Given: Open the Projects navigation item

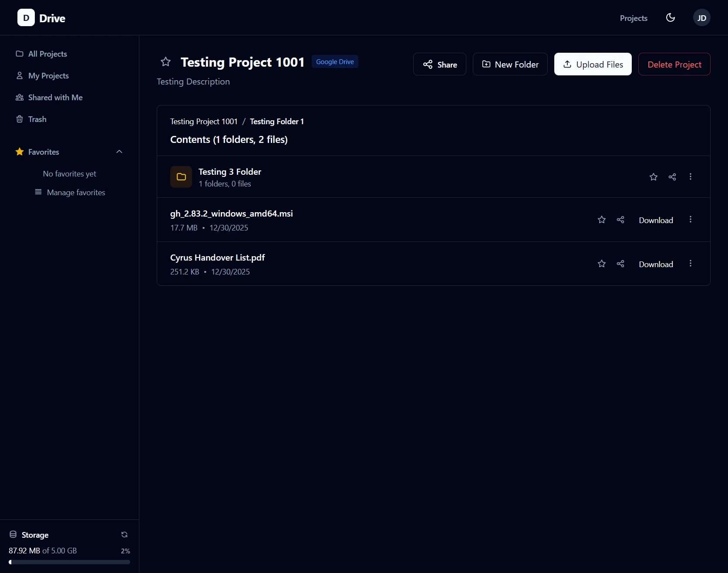Looking at the screenshot, I should click(634, 18).
